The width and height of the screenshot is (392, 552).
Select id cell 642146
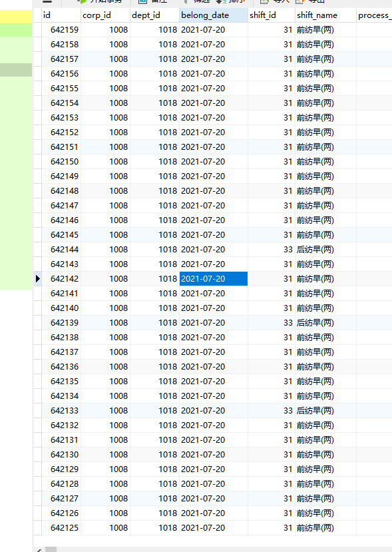click(x=61, y=220)
